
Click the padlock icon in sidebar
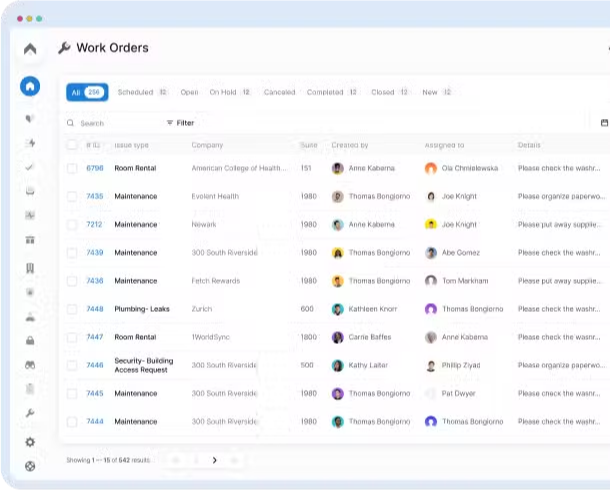pos(30,340)
